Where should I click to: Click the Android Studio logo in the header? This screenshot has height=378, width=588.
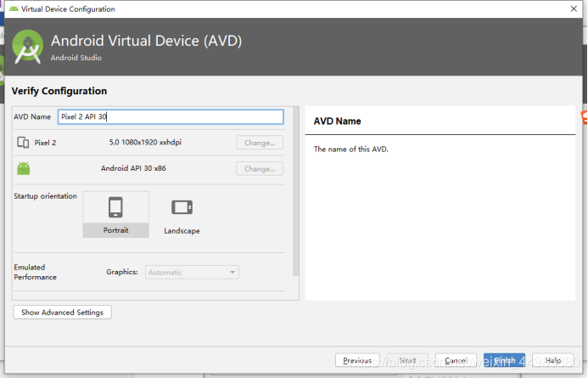[x=28, y=46]
